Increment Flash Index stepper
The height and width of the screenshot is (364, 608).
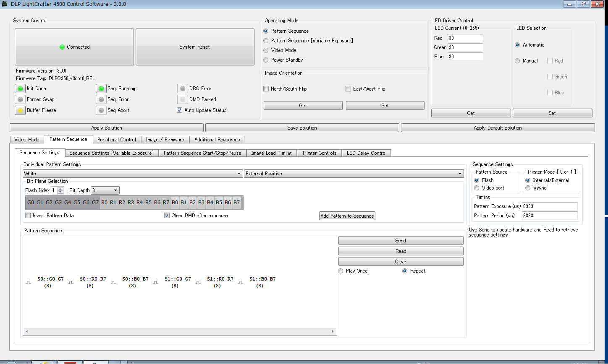pyautogui.click(x=60, y=189)
